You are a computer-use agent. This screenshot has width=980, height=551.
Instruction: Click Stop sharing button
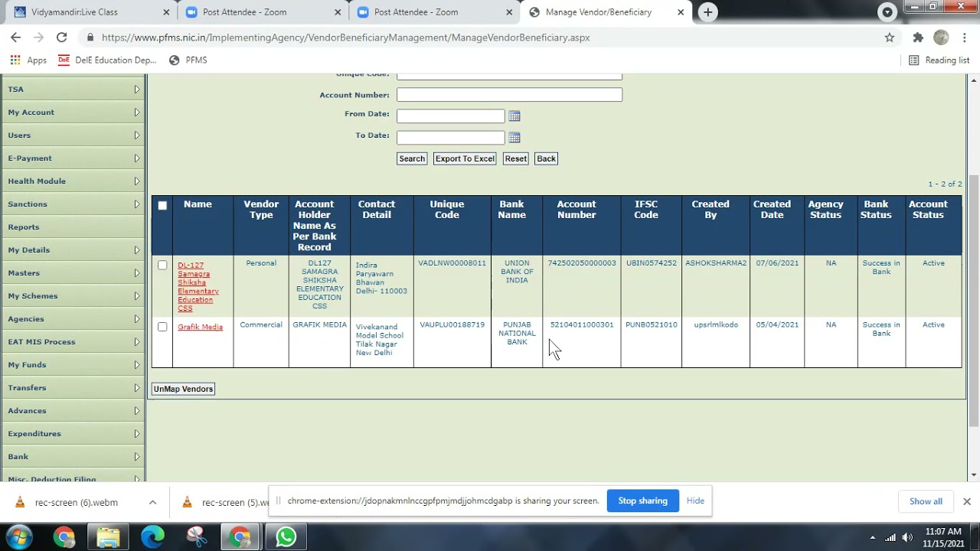tap(642, 500)
